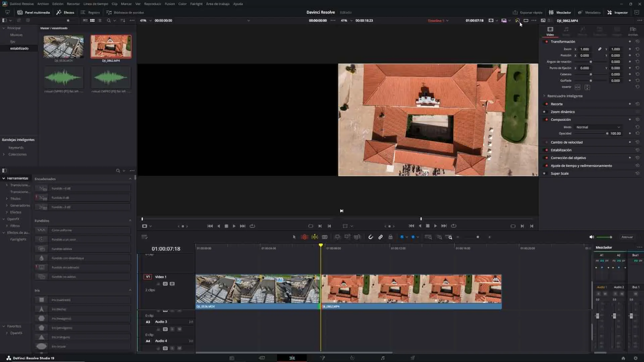The width and height of the screenshot is (644, 362).
Task: Select the arrow selection mode tool
Action: [x=294, y=237]
